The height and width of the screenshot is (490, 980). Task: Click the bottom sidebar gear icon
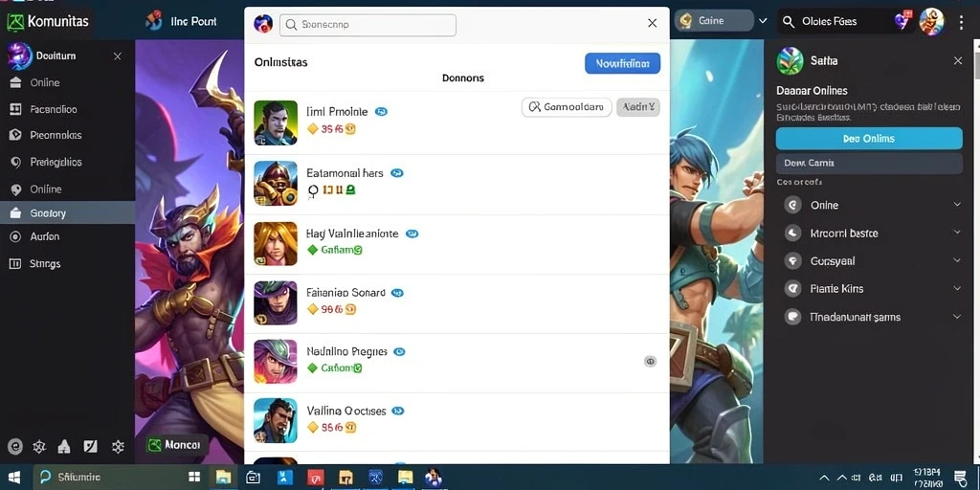click(118, 446)
